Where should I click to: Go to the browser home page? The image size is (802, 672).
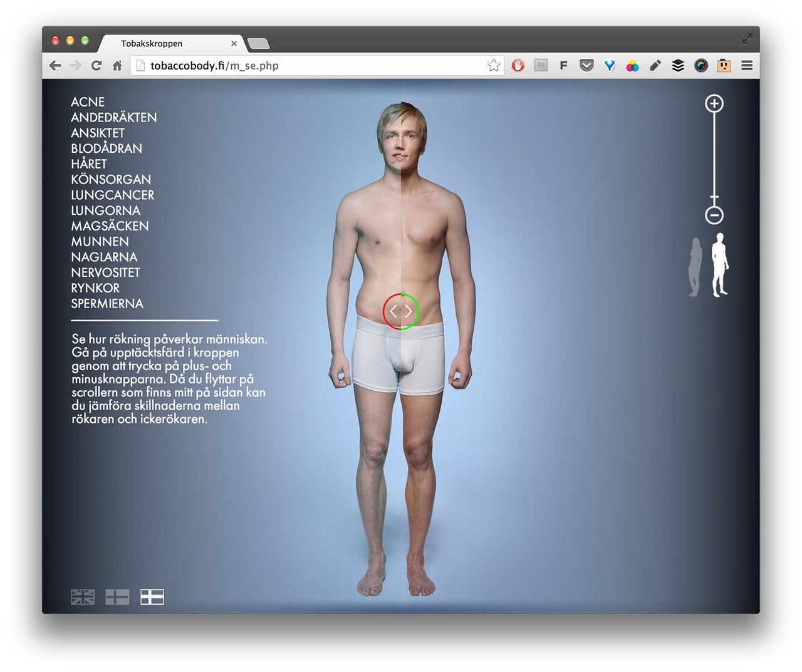coord(117,66)
